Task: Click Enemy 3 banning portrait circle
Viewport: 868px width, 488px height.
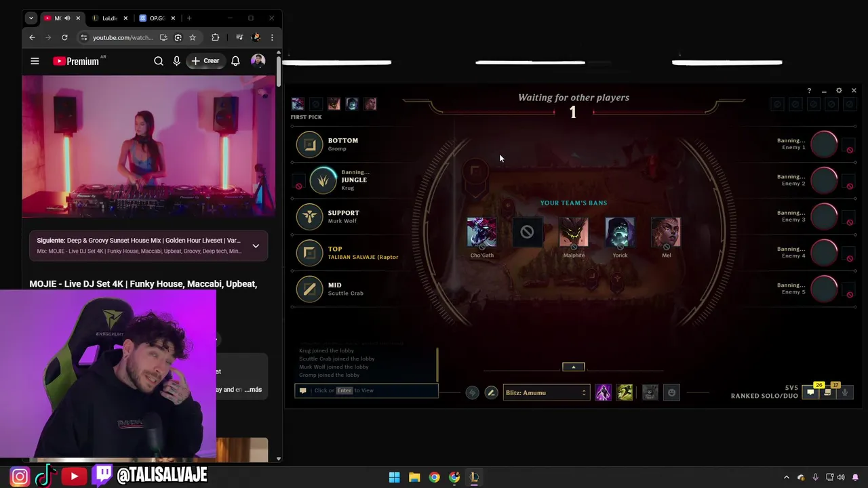Action: tap(825, 217)
